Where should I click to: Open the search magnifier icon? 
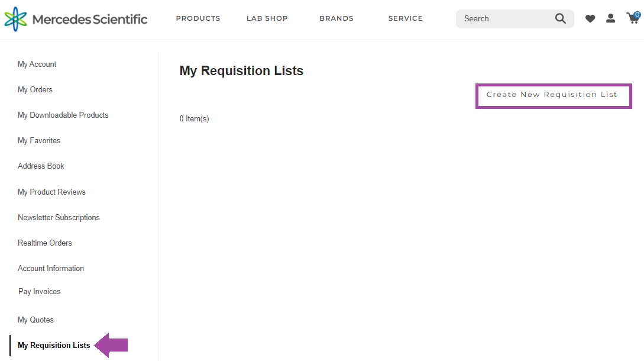pos(559,18)
